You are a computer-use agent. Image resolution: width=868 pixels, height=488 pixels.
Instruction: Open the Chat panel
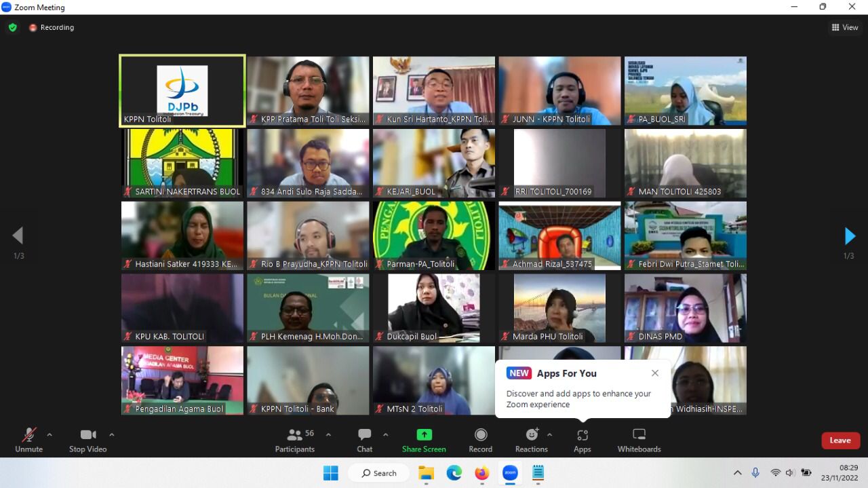[x=365, y=435]
